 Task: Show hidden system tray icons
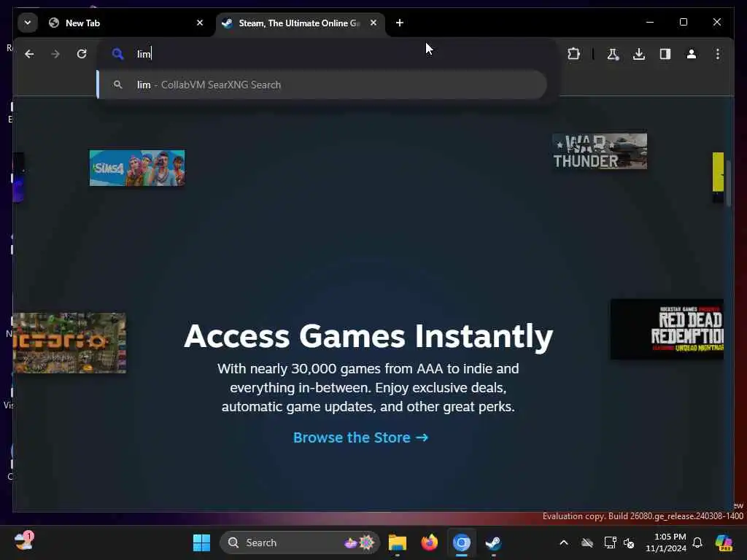[x=564, y=542]
